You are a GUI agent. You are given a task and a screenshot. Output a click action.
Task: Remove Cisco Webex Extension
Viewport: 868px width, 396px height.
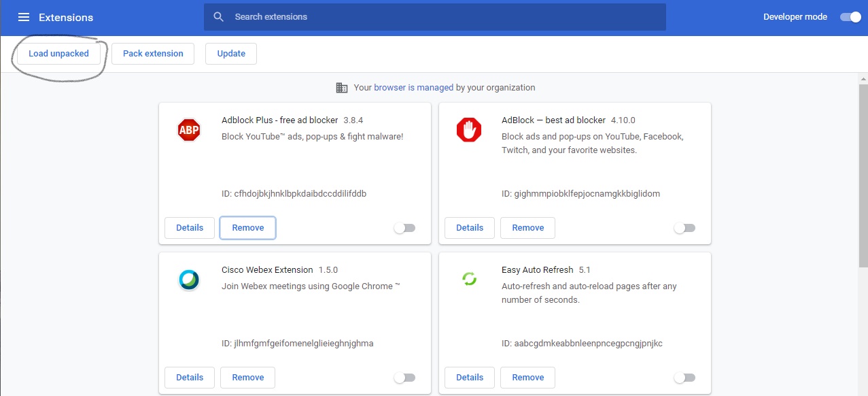tap(248, 378)
